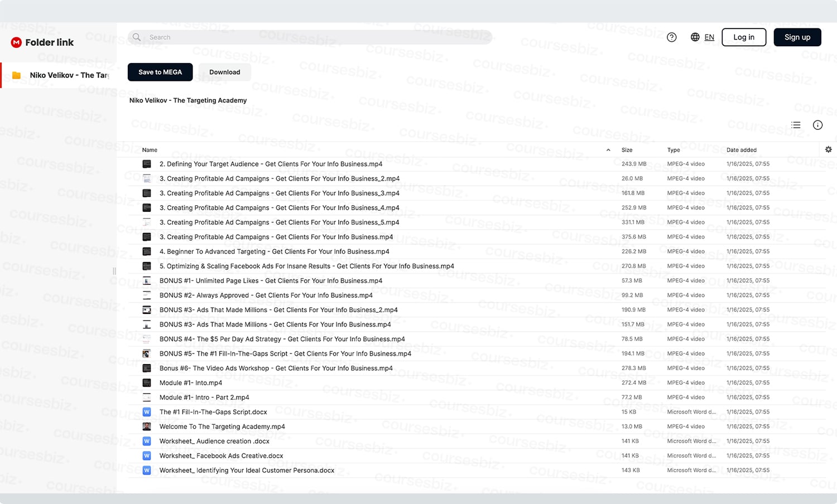Select file BONUS #2- Always Approved
The image size is (837, 504).
[266, 295]
